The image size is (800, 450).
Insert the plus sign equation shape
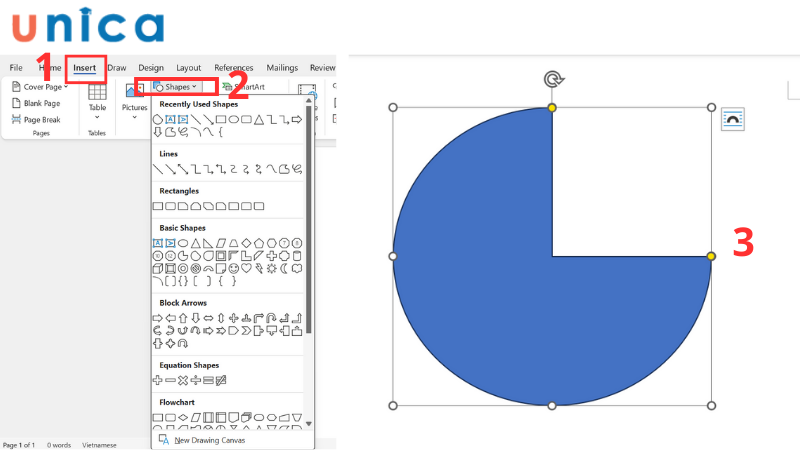click(x=157, y=380)
